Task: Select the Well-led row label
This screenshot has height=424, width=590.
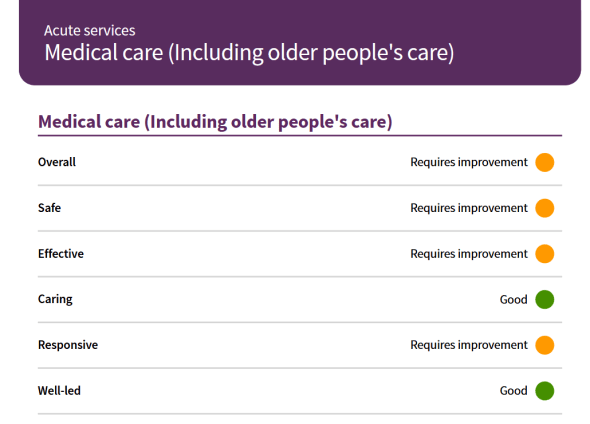Action: 59,391
